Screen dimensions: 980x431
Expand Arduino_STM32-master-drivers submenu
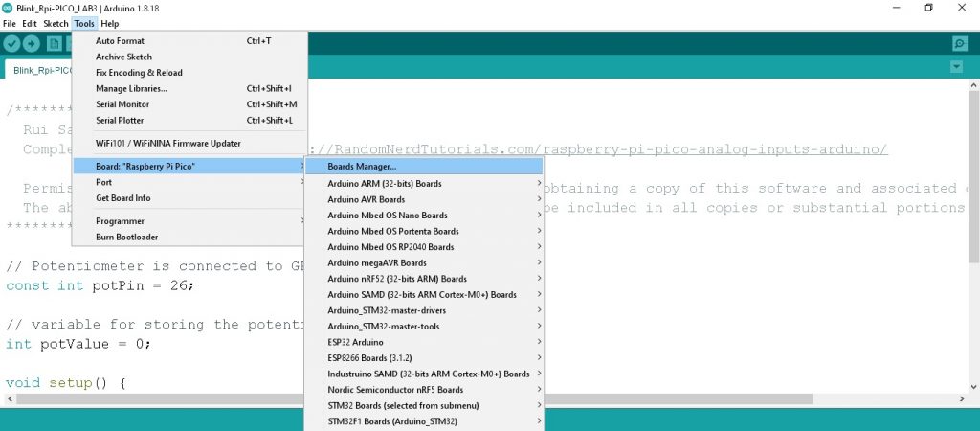click(424, 310)
